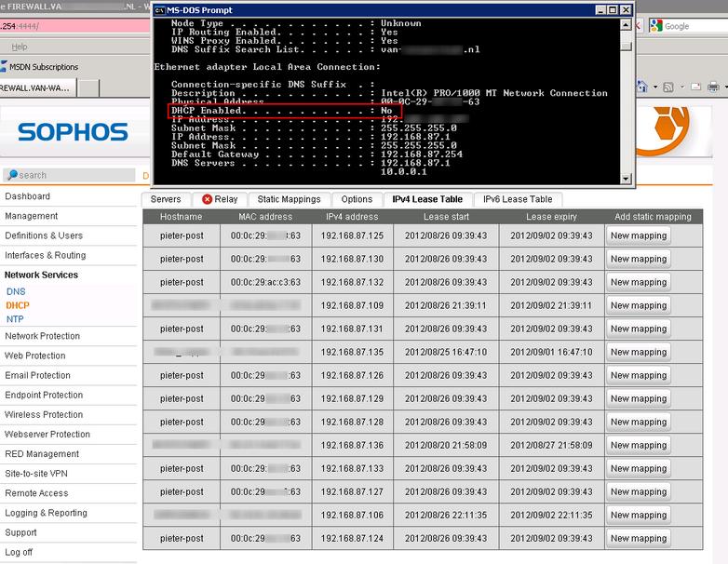Open DHCP under Network Services
The image size is (728, 564).
coord(17,305)
